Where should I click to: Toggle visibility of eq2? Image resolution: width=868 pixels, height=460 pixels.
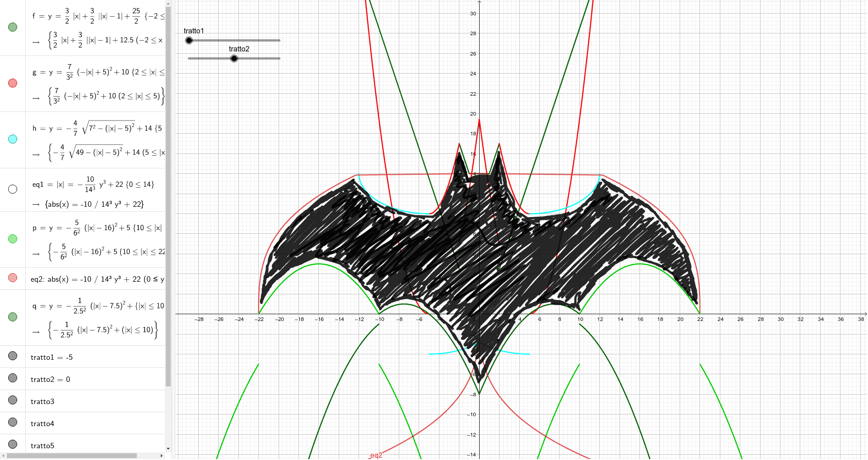pyautogui.click(x=13, y=278)
